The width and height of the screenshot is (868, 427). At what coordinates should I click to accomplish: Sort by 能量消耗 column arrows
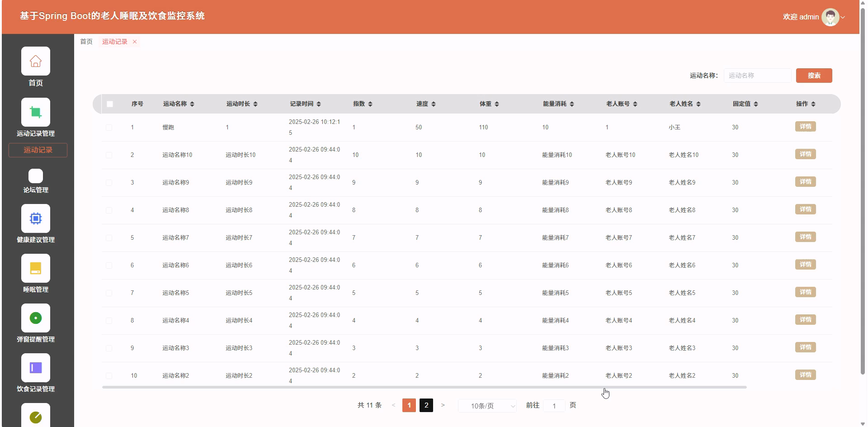pyautogui.click(x=572, y=104)
